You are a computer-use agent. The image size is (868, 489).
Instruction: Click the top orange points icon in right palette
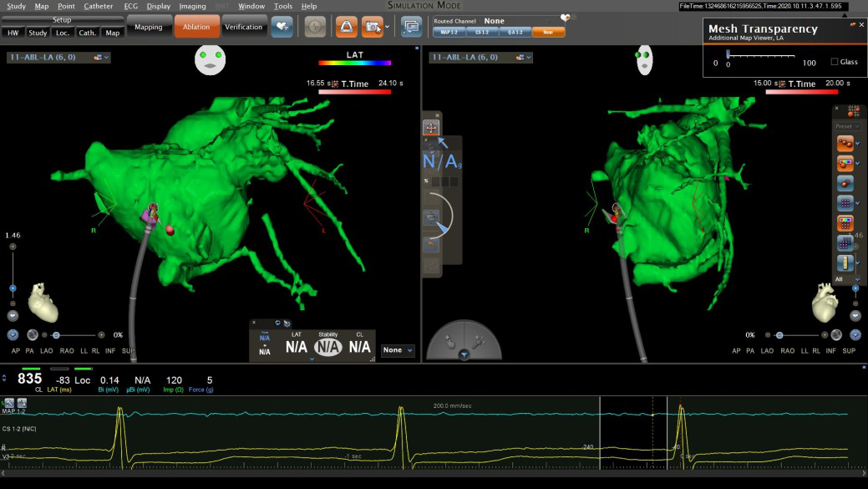click(845, 144)
